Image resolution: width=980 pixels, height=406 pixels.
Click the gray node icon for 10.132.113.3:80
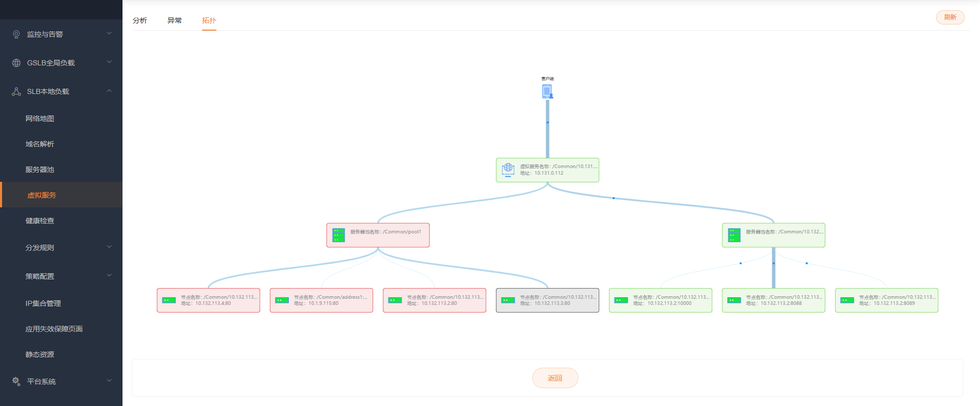click(x=508, y=300)
